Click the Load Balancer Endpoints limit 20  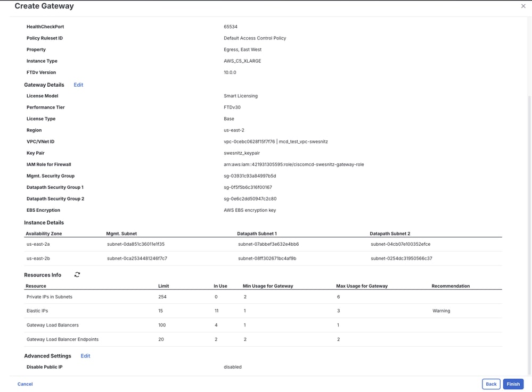[161, 339]
